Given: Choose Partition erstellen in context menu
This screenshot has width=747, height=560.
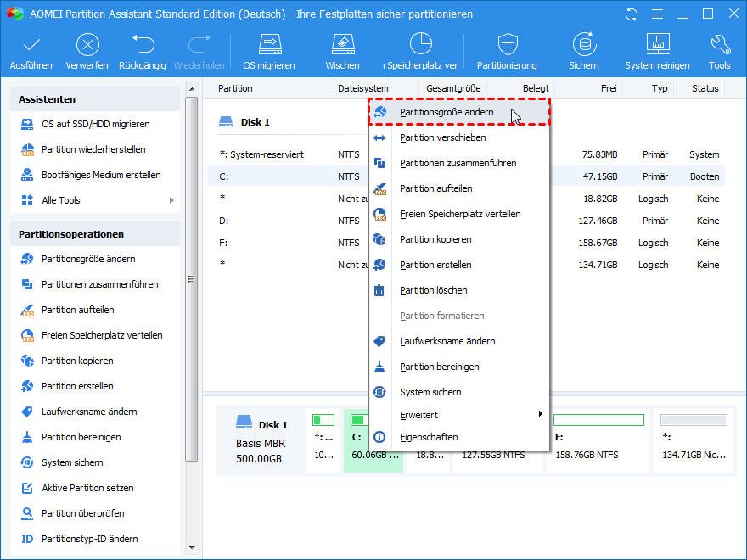Looking at the screenshot, I should click(459, 266).
